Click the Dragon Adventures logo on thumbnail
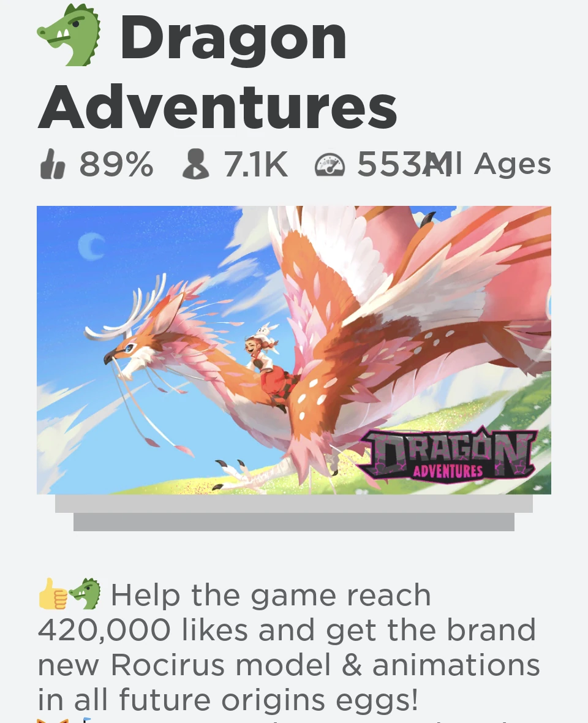 click(x=448, y=455)
